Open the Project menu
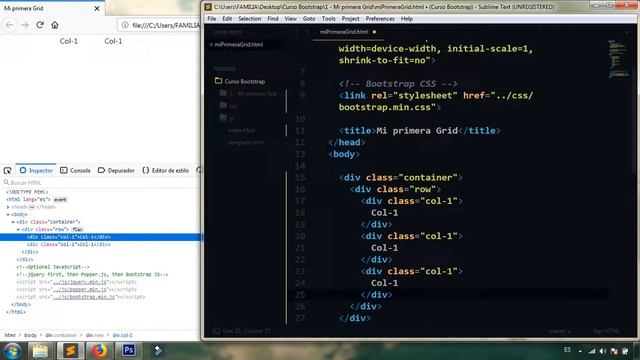Viewport: 640px width, 360px height. (351, 19)
